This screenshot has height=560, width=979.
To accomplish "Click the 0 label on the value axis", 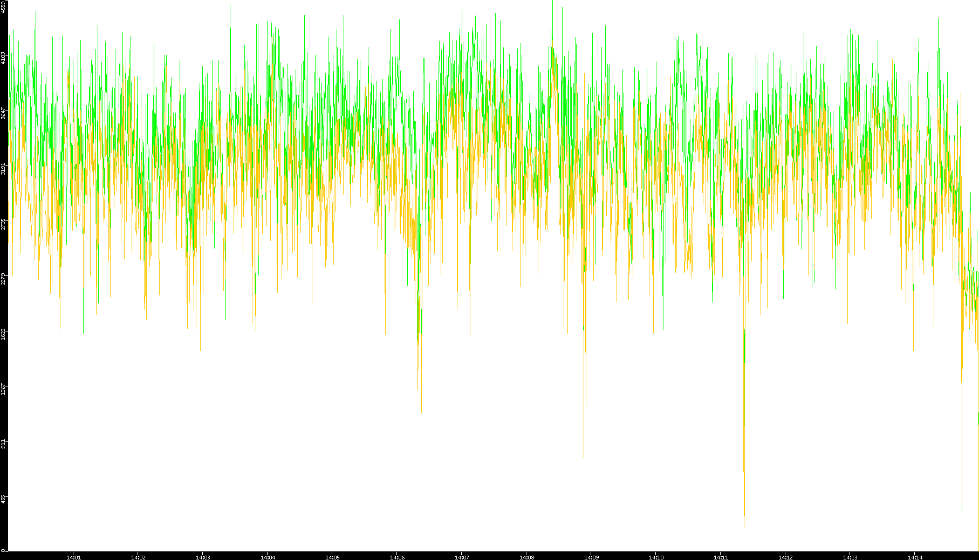I will point(3,550).
